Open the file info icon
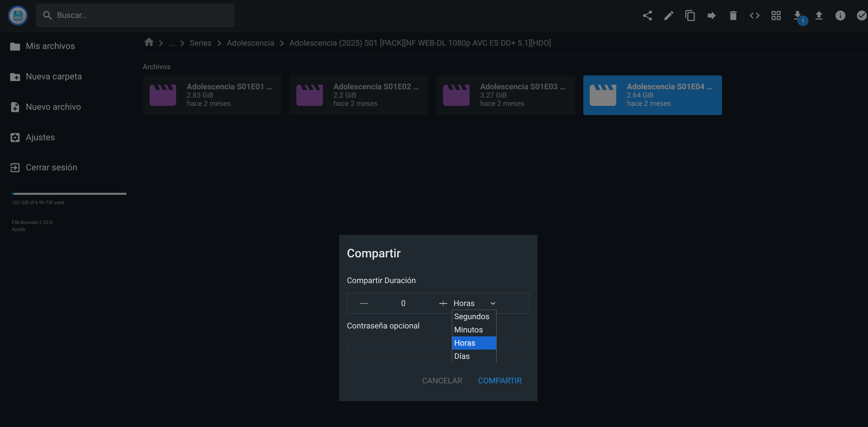 click(x=840, y=16)
